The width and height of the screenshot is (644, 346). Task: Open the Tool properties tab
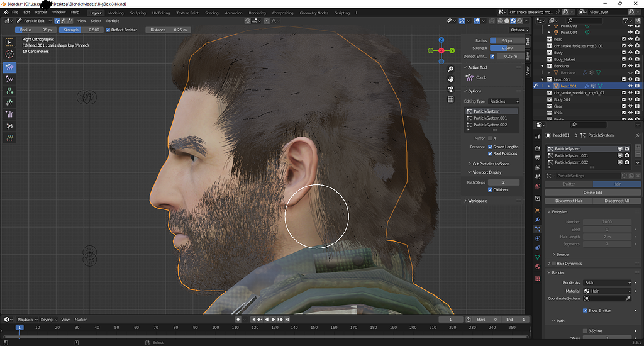tap(538, 137)
